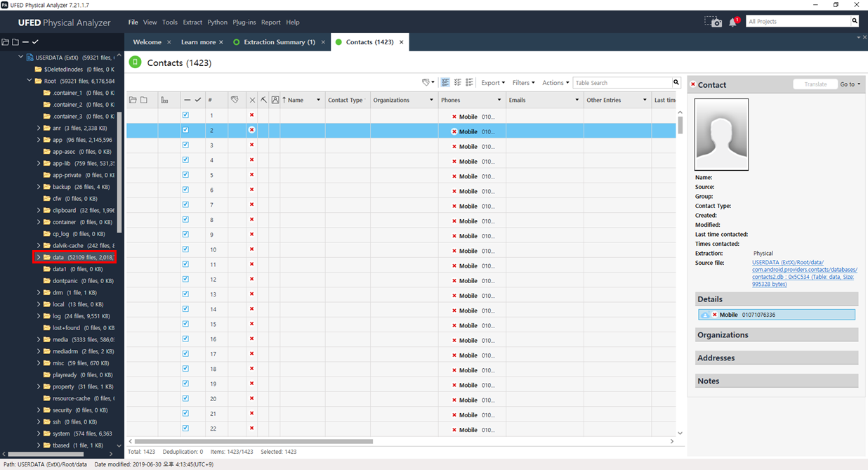The height and width of the screenshot is (470, 868).
Task: Click the arrow column header icon
Action: click(263, 100)
